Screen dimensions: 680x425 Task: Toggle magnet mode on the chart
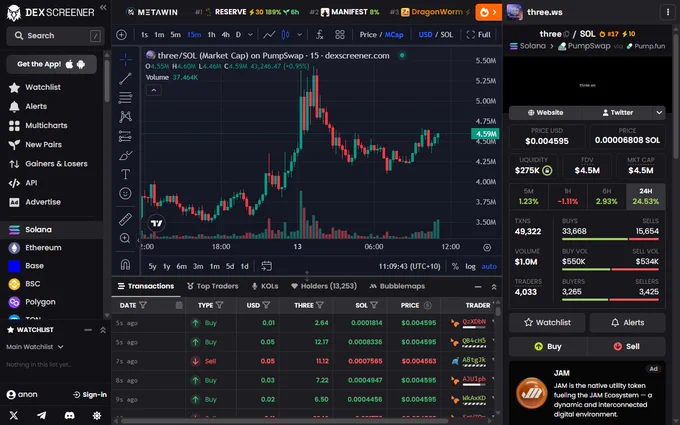click(x=125, y=264)
